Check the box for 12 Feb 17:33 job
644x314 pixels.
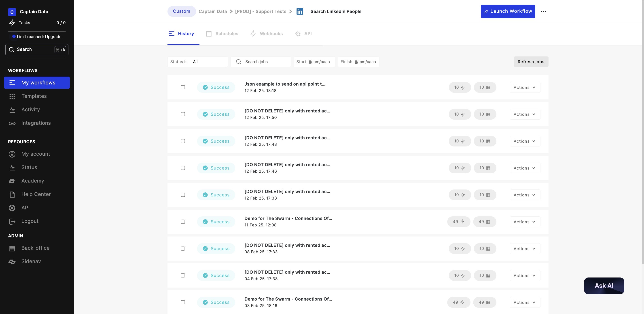183,195
